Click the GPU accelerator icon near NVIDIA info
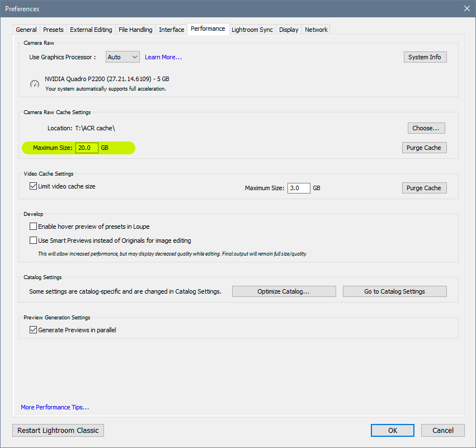 (34, 83)
